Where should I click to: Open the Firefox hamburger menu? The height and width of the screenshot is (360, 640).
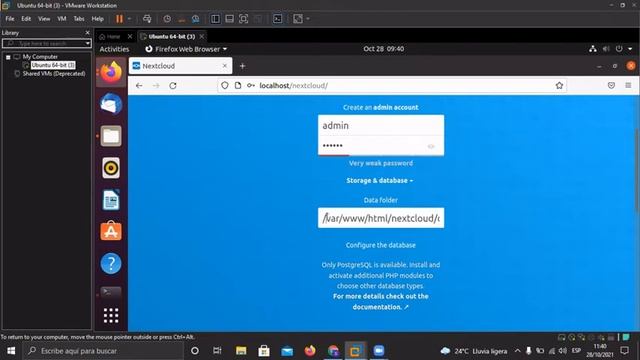pyautogui.click(x=628, y=85)
